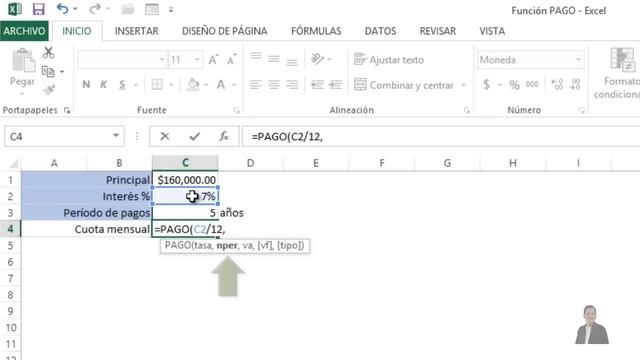Image resolution: width=640 pixels, height=360 pixels.
Task: Open the DISEÑO DE PÁGINA tab
Action: click(224, 31)
